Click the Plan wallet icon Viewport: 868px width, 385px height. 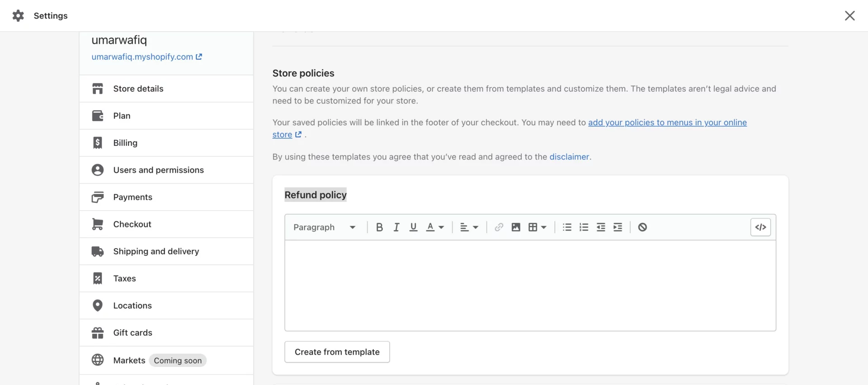coord(98,116)
